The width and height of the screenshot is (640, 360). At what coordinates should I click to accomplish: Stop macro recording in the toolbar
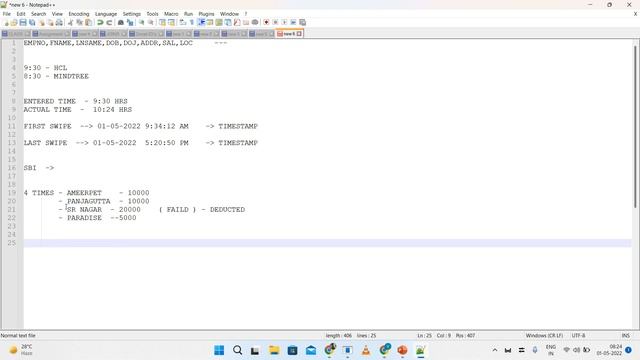(275, 22)
